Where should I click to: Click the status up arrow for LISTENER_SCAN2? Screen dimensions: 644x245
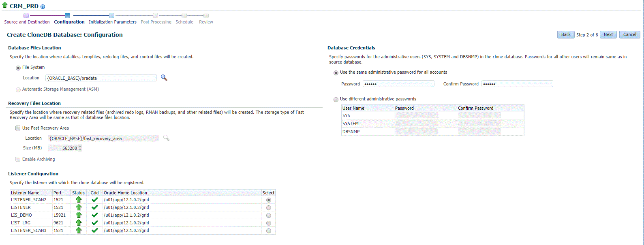click(79, 200)
